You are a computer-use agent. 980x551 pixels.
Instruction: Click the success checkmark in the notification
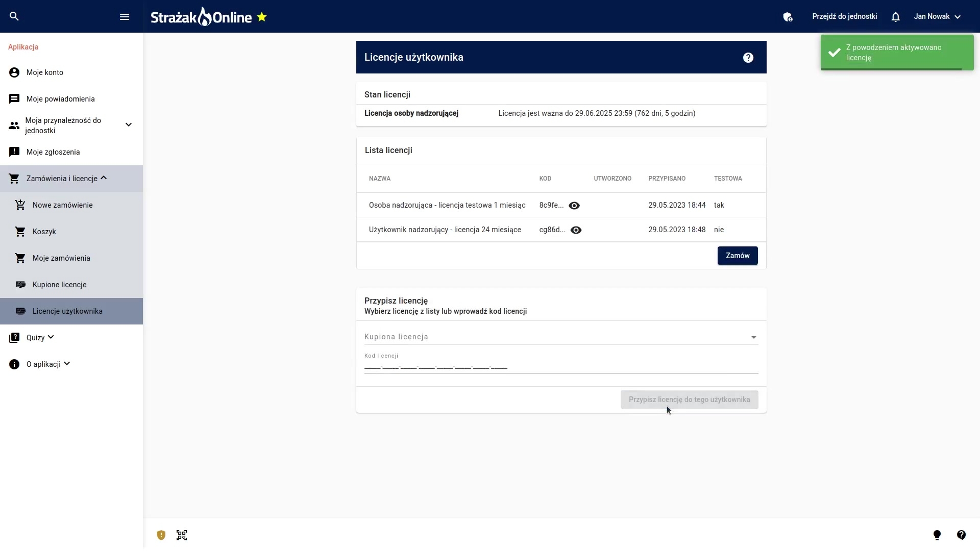(x=835, y=53)
